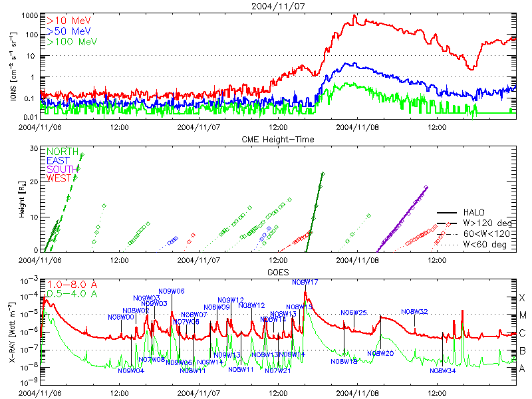Click the ">100 MeV" legend label

click(72, 42)
